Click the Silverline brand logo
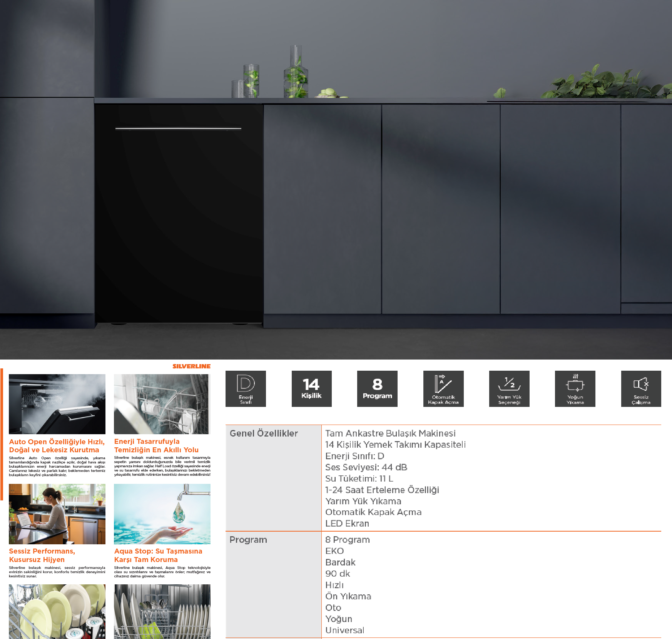This screenshot has width=672, height=639. click(x=191, y=366)
